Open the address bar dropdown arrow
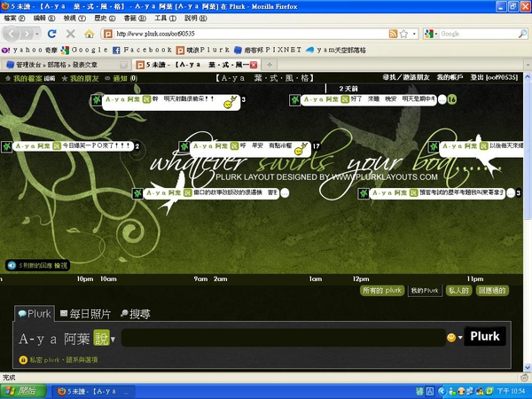The height and width of the screenshot is (399, 532). (x=414, y=34)
